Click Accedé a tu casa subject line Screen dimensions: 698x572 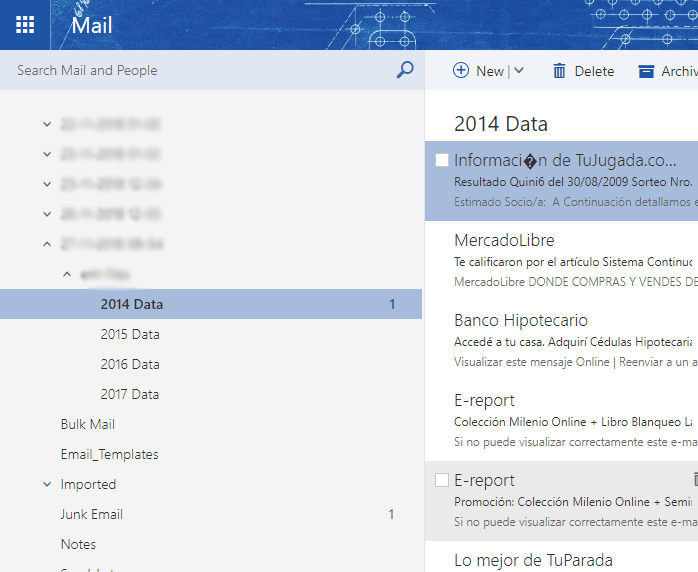click(x=573, y=342)
